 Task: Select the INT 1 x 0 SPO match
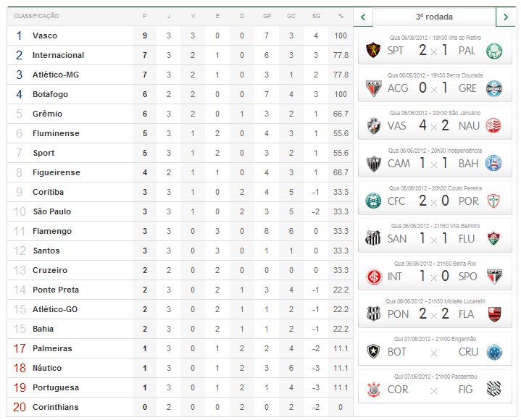(434, 276)
